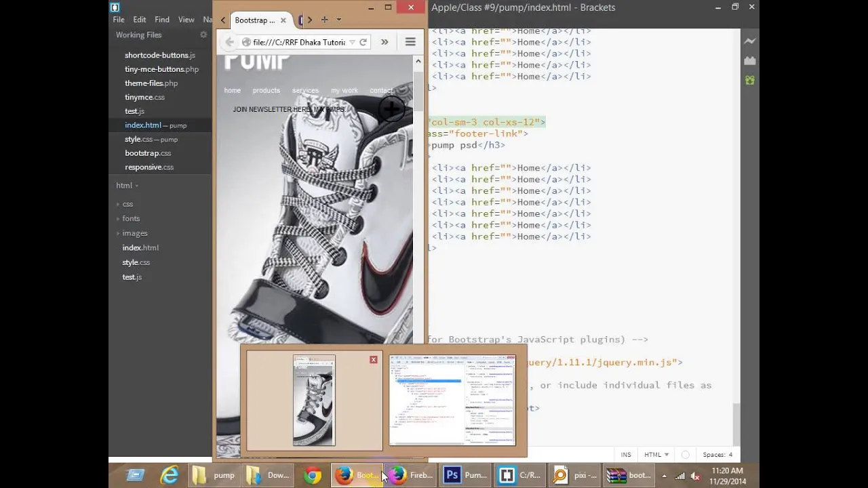Click the muted volume tray icon
Viewport: 868px width, 488px height.
(694, 476)
